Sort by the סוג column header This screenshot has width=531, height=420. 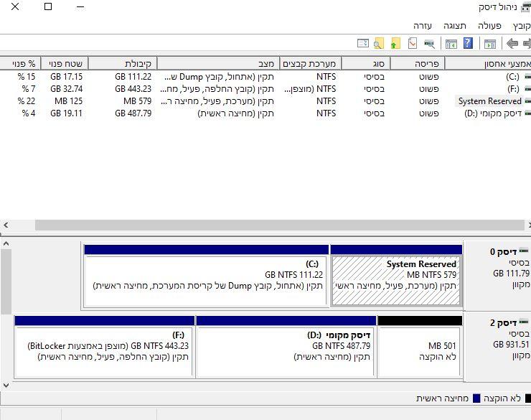click(x=366, y=63)
